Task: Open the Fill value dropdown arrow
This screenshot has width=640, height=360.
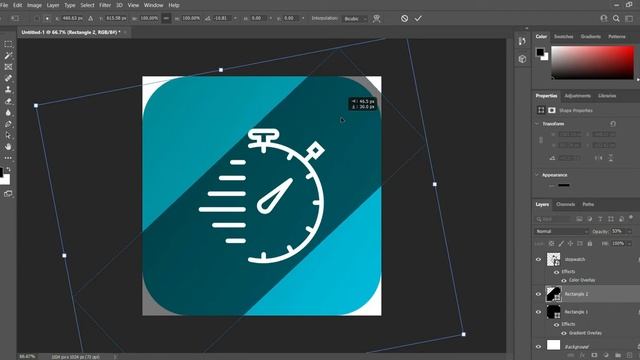Action: click(629, 244)
